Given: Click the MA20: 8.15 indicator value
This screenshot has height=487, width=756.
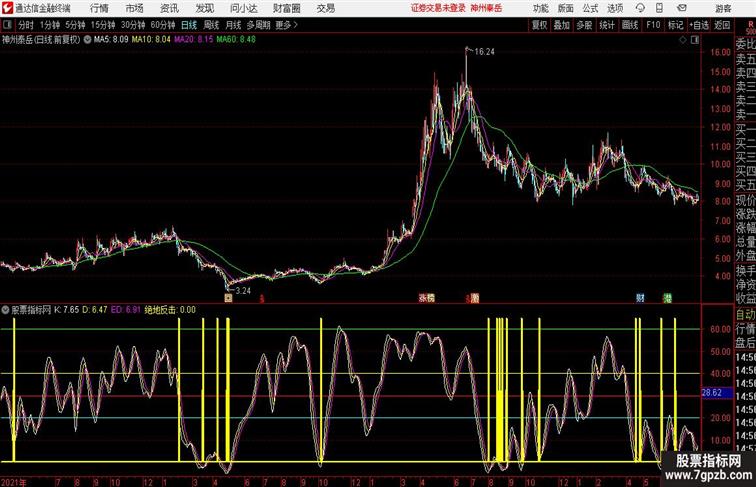Looking at the screenshot, I should point(193,40).
